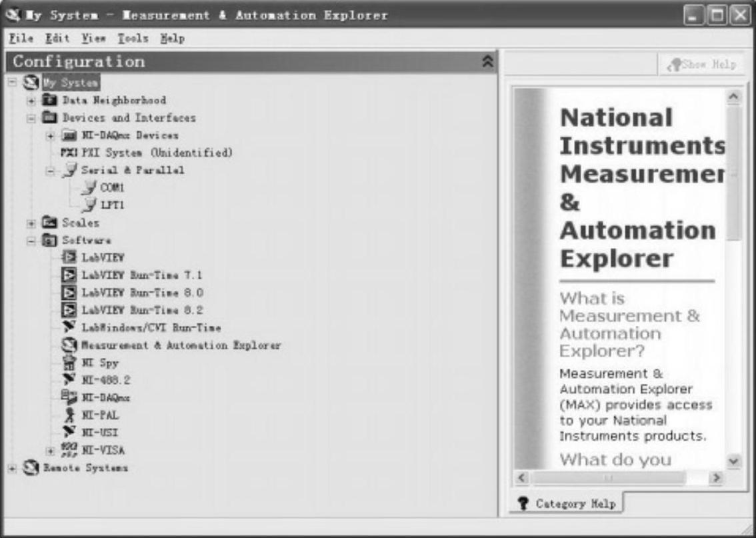The image size is (756, 538).
Task: Click the Serial & Parallel connector icon
Action: 70,170
